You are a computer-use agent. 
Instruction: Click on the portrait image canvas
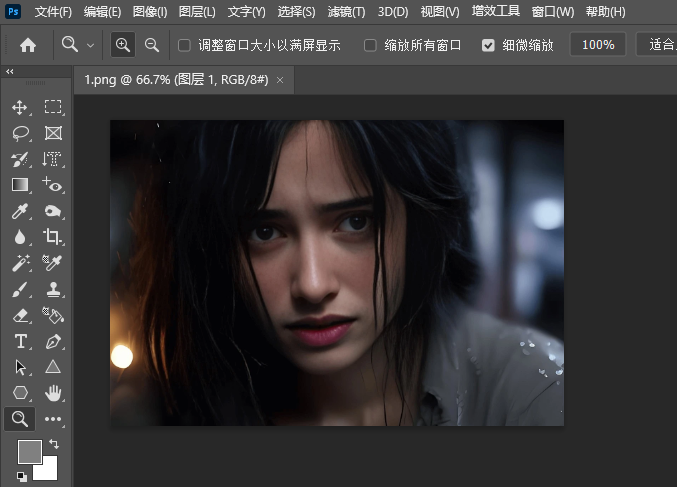[x=337, y=273]
